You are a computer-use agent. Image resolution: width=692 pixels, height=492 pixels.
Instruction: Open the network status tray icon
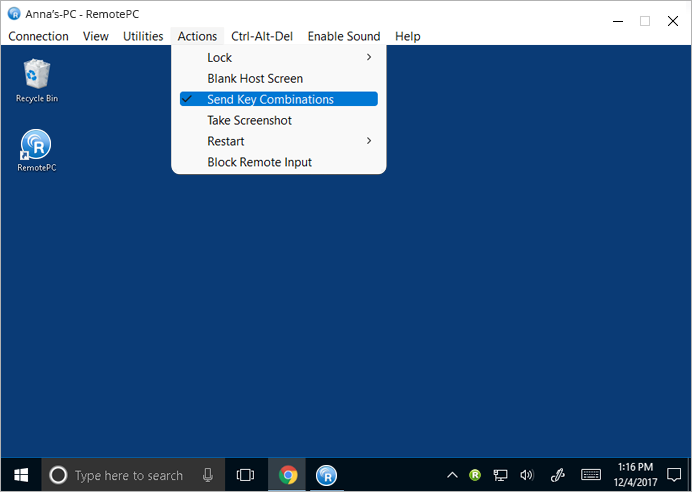(500, 475)
